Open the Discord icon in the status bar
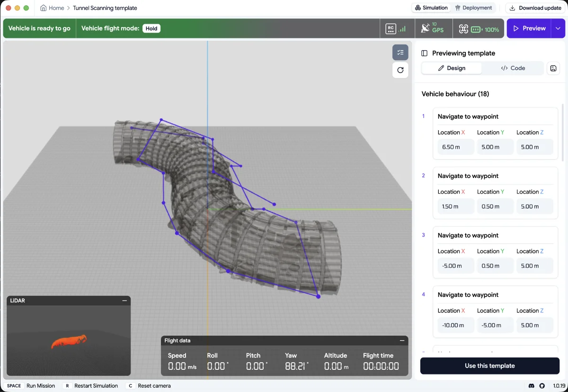 pyautogui.click(x=532, y=386)
